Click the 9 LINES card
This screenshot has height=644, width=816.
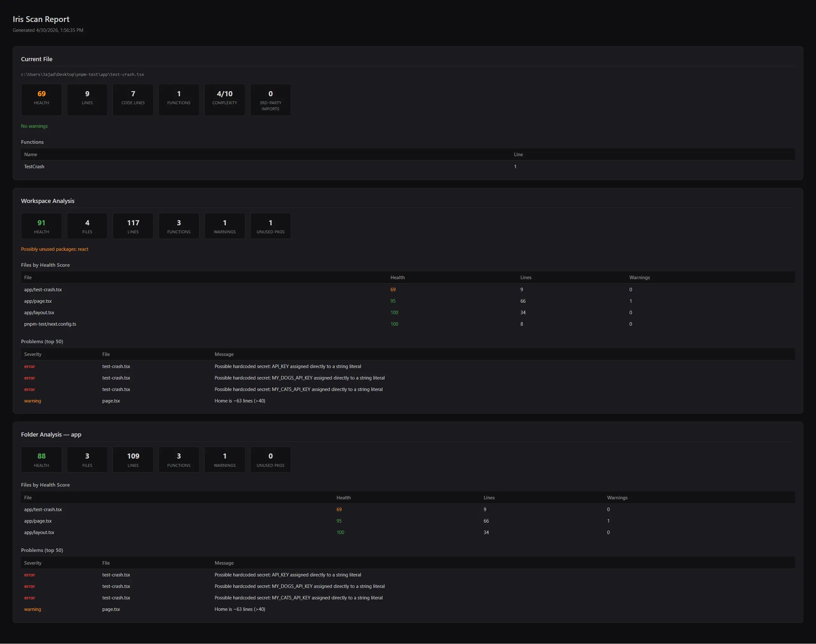(x=87, y=100)
